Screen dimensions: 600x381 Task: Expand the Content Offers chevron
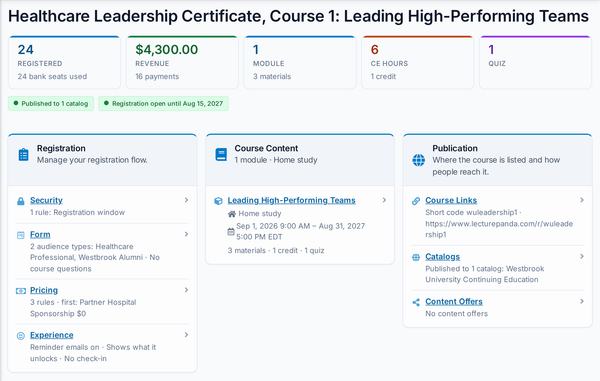pyautogui.click(x=582, y=301)
